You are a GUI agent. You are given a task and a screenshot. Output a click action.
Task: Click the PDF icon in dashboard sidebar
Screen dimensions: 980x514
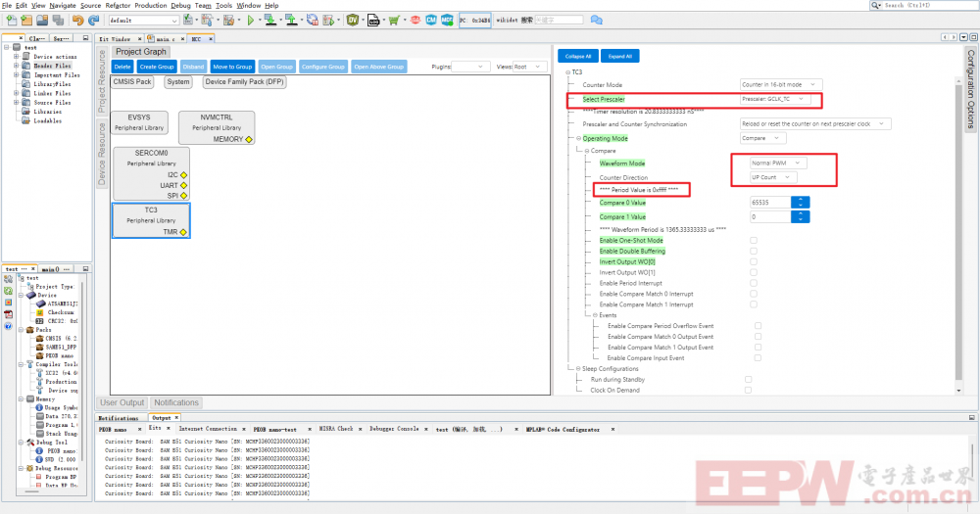click(x=8, y=314)
